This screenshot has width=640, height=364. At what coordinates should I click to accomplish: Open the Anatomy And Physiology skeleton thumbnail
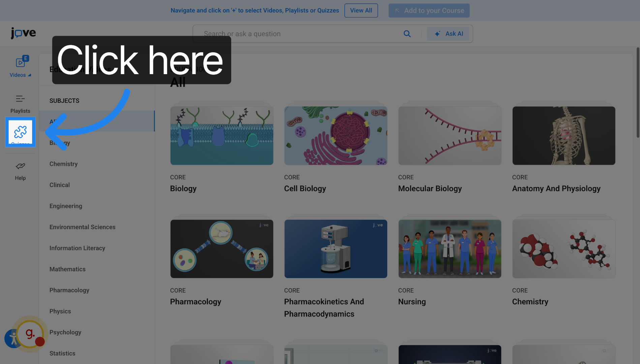tap(564, 135)
